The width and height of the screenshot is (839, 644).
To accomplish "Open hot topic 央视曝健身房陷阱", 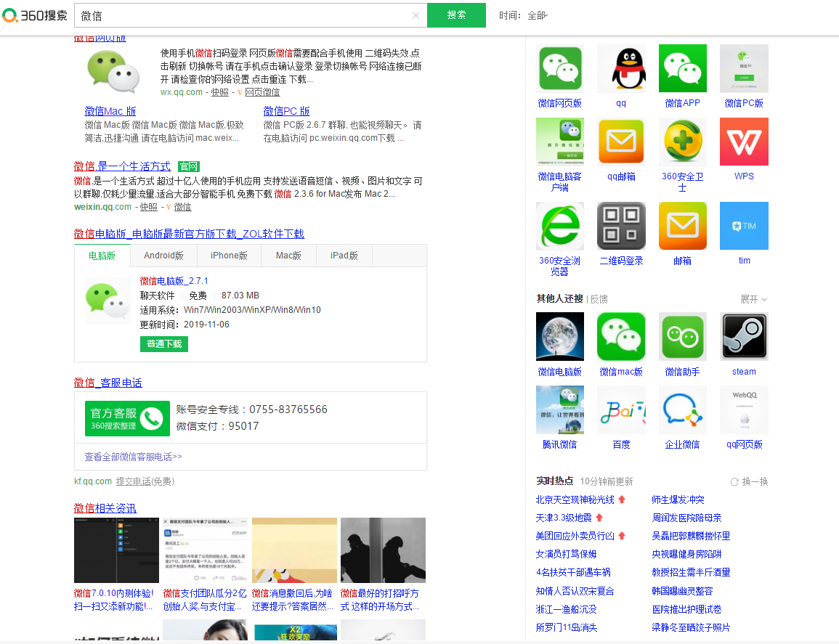I will (686, 554).
